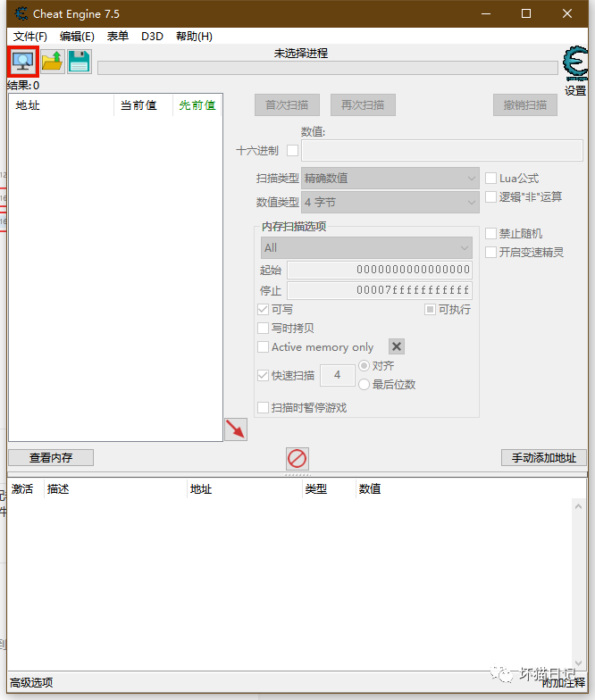Click 附加注释 at the bottom right
The height and width of the screenshot is (700, 595).
[x=563, y=682]
